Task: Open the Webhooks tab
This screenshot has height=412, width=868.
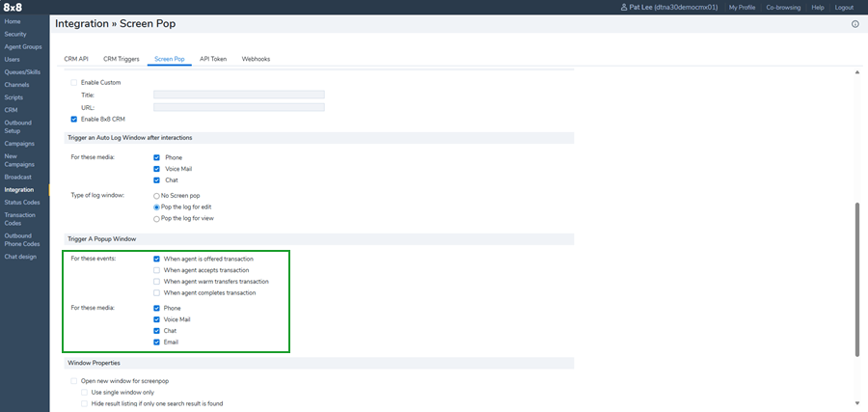Action: pyautogui.click(x=256, y=59)
